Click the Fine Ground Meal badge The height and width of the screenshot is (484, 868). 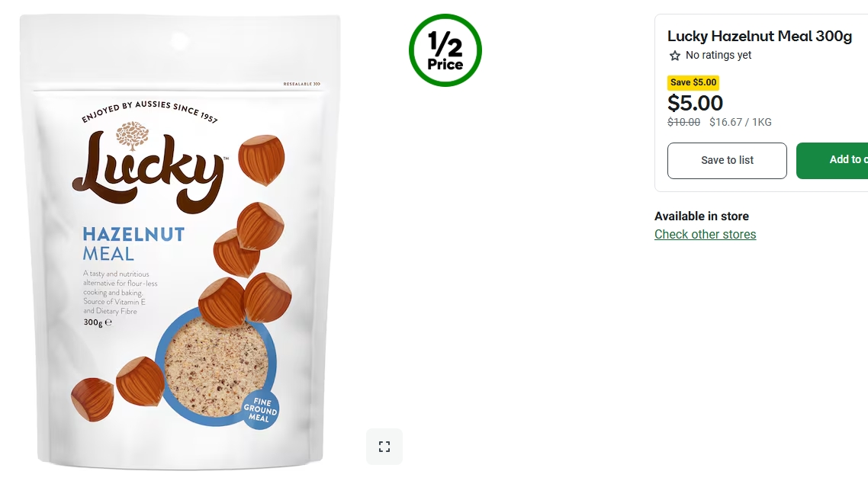pos(260,410)
